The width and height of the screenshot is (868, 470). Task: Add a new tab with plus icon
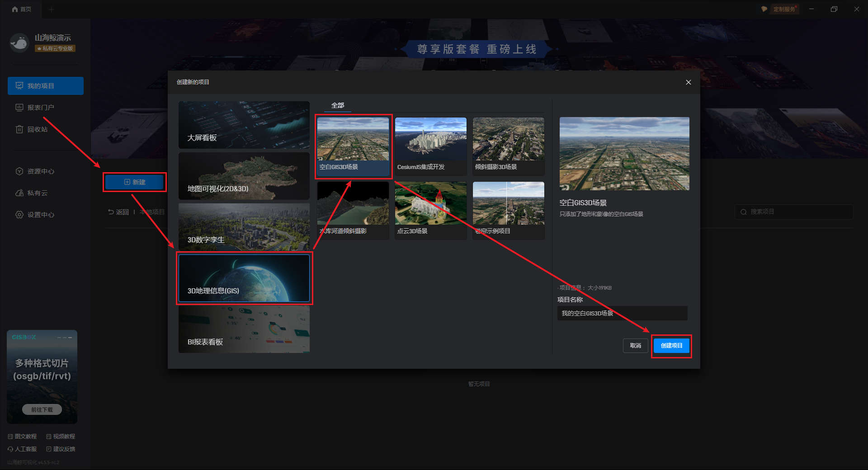pyautogui.click(x=51, y=9)
